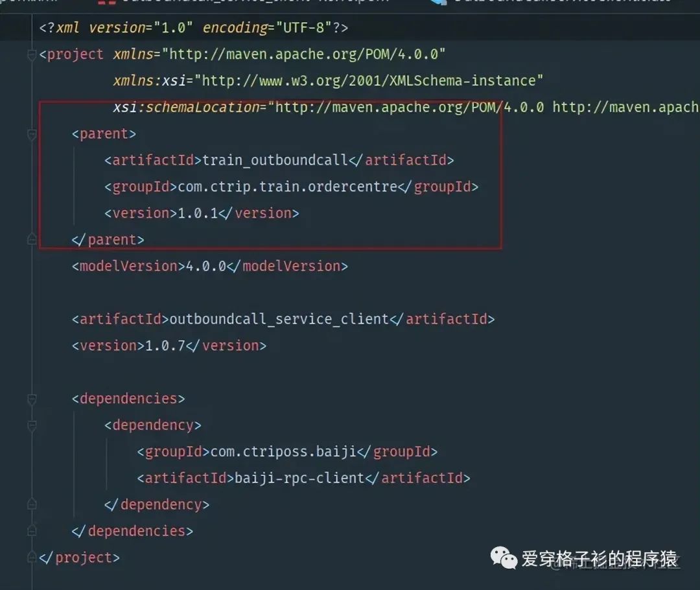Click the closing </dependency> tag text
The image size is (700, 590).
(157, 504)
